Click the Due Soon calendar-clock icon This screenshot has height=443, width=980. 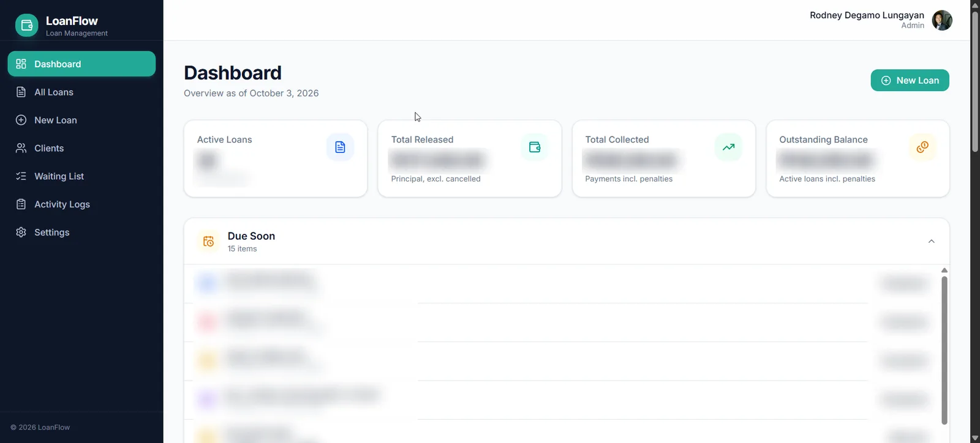tap(208, 241)
